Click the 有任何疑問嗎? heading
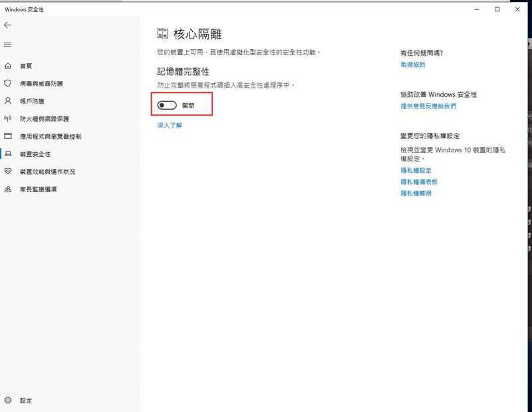The width and height of the screenshot is (532, 412). point(422,53)
